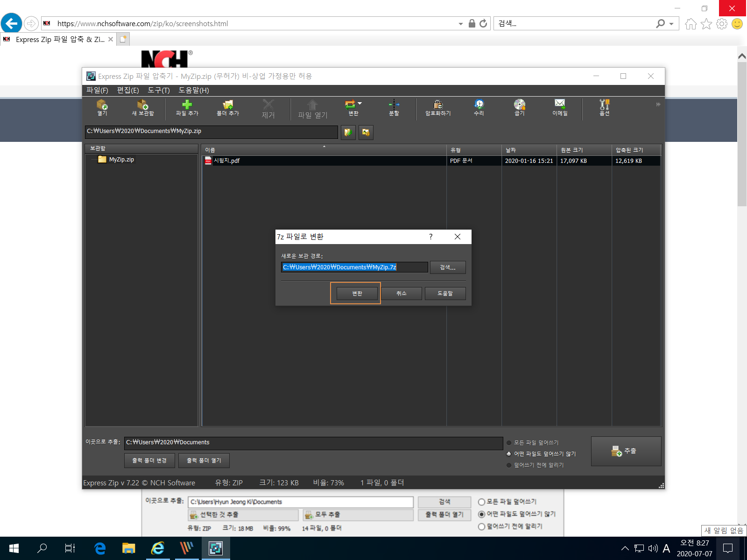Click the 폴더 추가 (Add folder) icon
747x560 pixels.
pyautogui.click(x=228, y=108)
